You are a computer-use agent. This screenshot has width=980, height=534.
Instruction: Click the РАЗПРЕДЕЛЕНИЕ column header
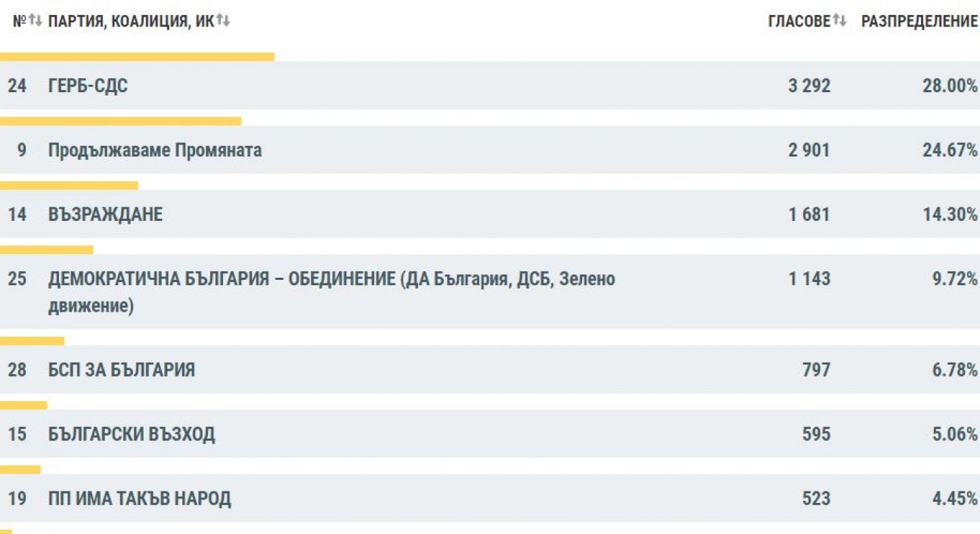tap(919, 22)
